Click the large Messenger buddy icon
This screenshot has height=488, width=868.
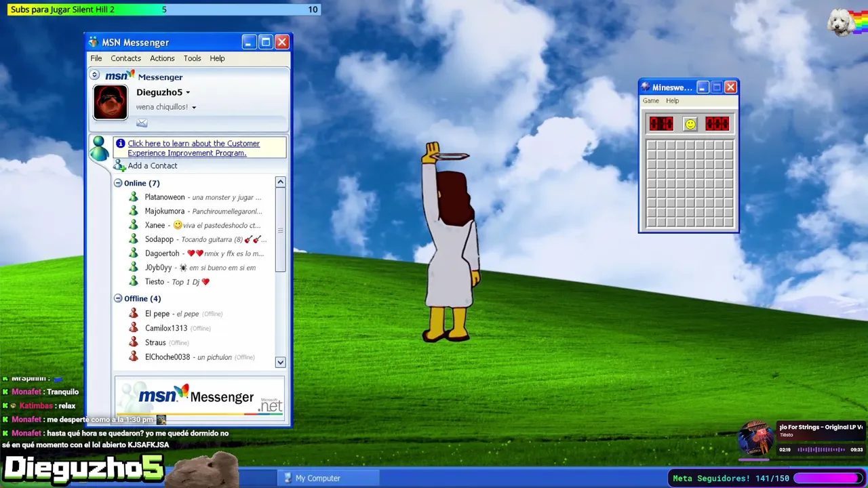tap(100, 148)
